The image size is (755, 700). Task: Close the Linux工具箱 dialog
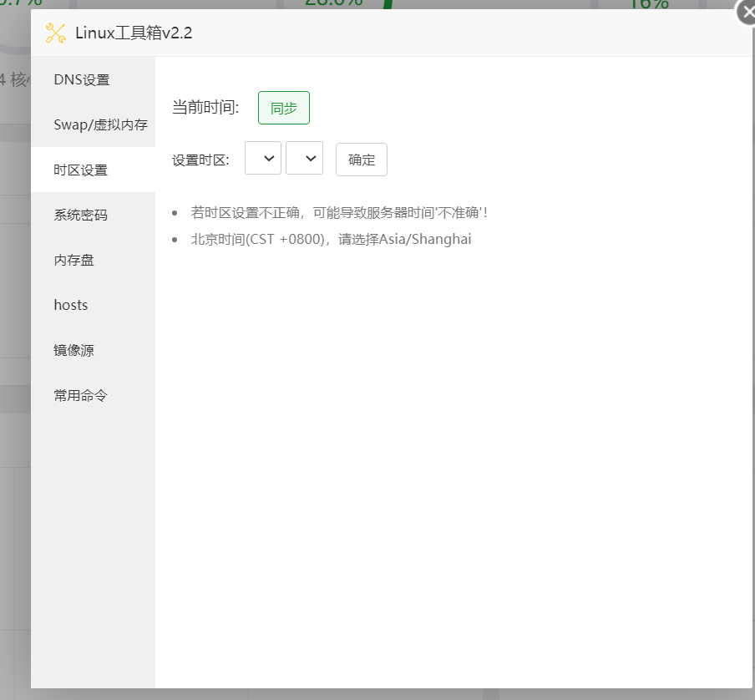(x=747, y=13)
